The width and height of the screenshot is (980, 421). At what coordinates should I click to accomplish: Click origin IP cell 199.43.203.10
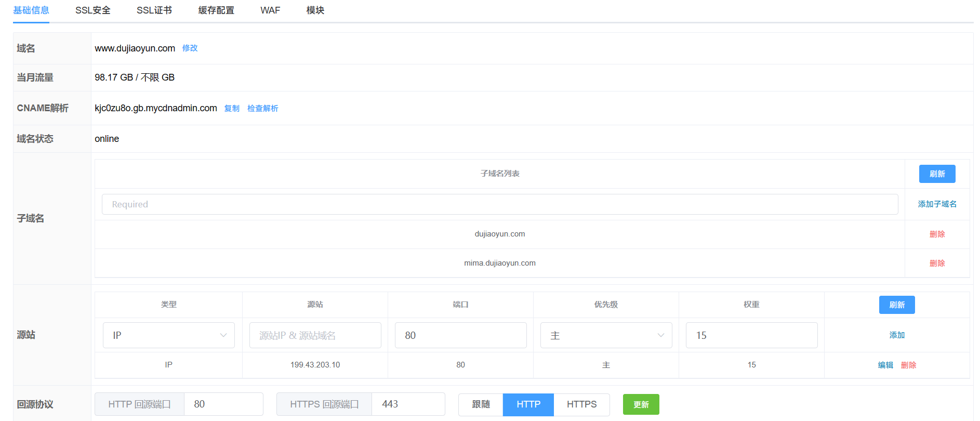point(315,365)
